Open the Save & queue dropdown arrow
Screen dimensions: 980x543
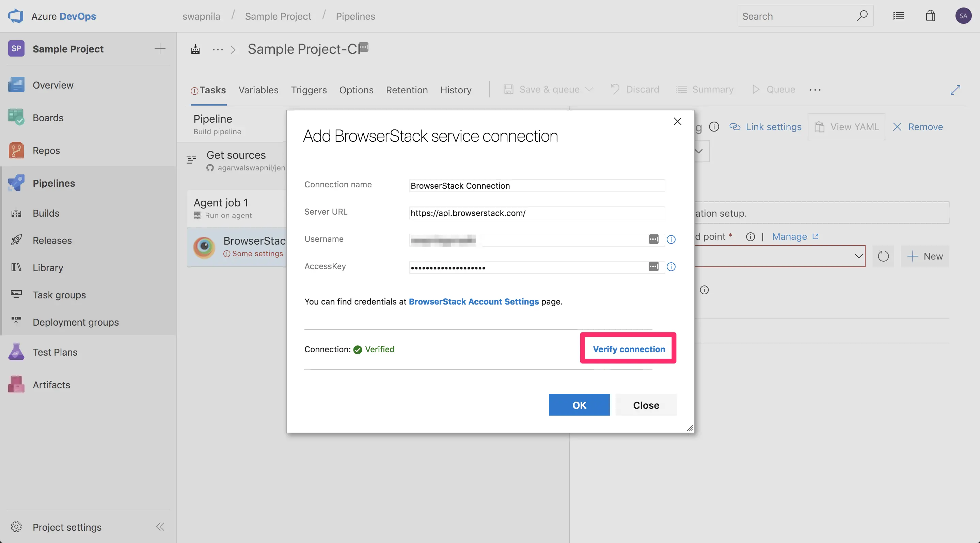coord(589,90)
